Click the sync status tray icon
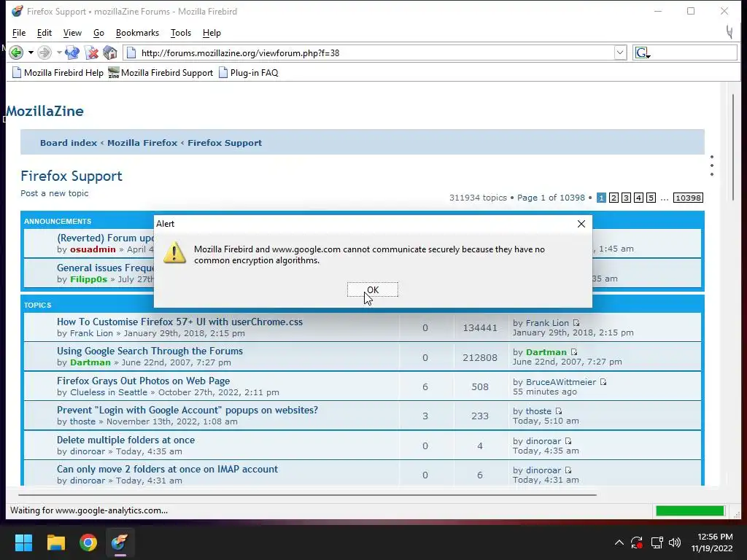 point(637,542)
